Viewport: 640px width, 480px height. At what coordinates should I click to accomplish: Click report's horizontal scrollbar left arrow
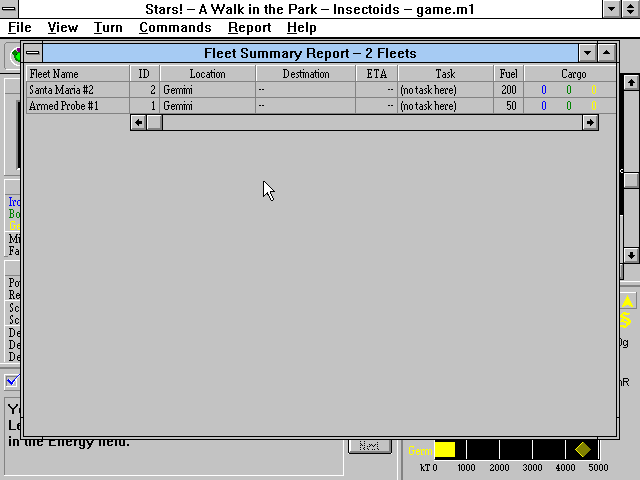139,122
